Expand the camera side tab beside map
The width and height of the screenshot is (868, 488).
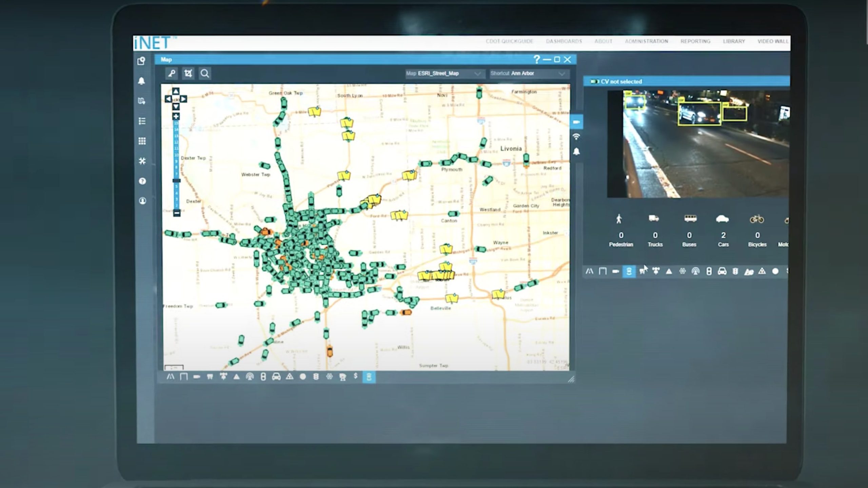pos(576,122)
